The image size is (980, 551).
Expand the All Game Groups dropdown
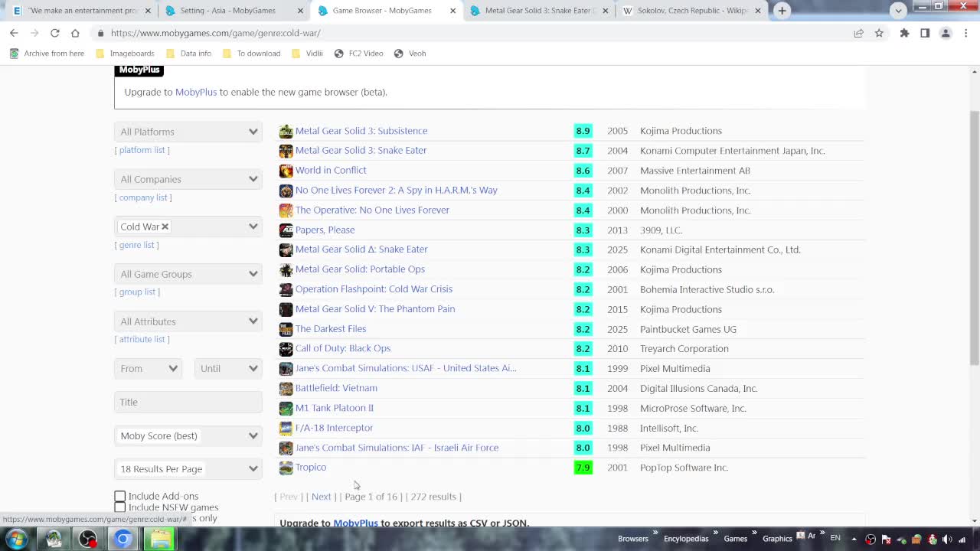tap(188, 274)
